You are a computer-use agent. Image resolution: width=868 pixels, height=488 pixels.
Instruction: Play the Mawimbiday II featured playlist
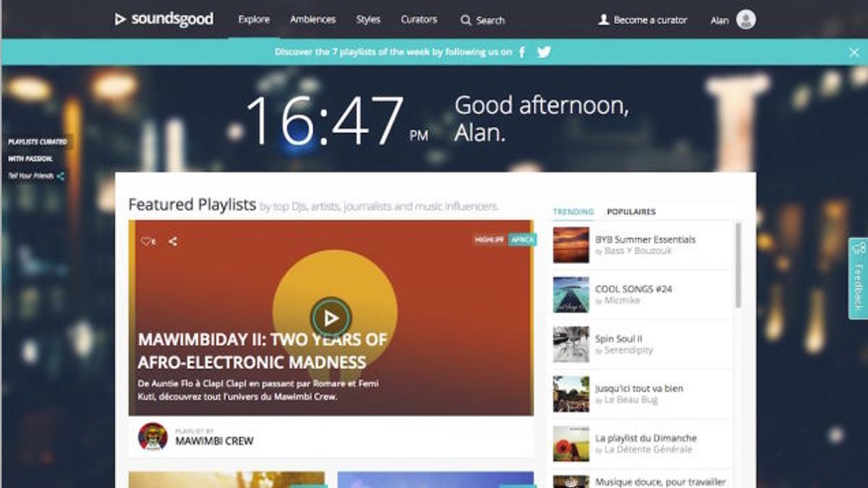[331, 317]
